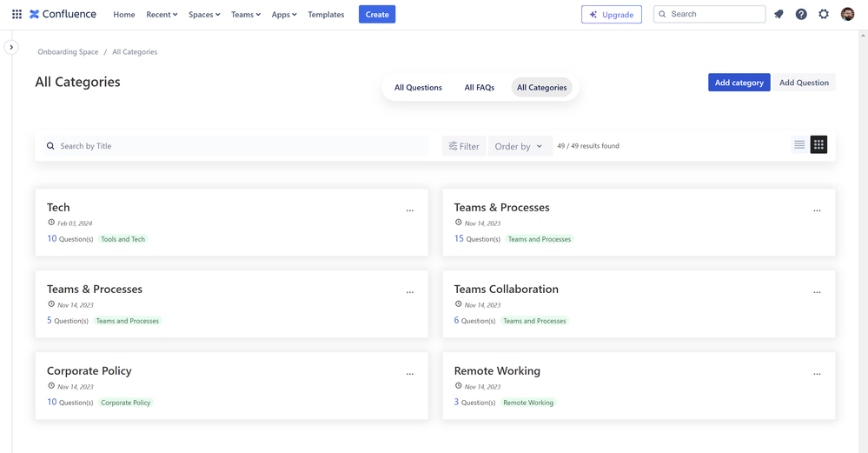This screenshot has height=453, width=868.
Task: Click the Confluence logo
Action: coord(63,15)
